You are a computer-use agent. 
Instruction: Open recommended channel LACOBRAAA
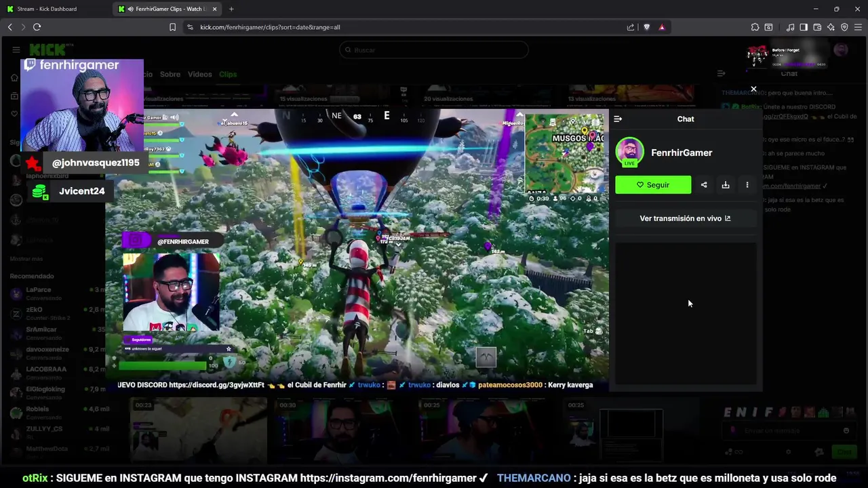pyautogui.click(x=58, y=372)
